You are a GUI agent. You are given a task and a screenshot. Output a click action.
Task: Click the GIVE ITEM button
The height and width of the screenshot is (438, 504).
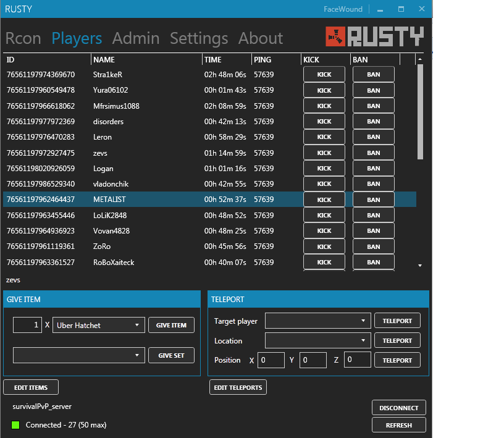(171, 325)
